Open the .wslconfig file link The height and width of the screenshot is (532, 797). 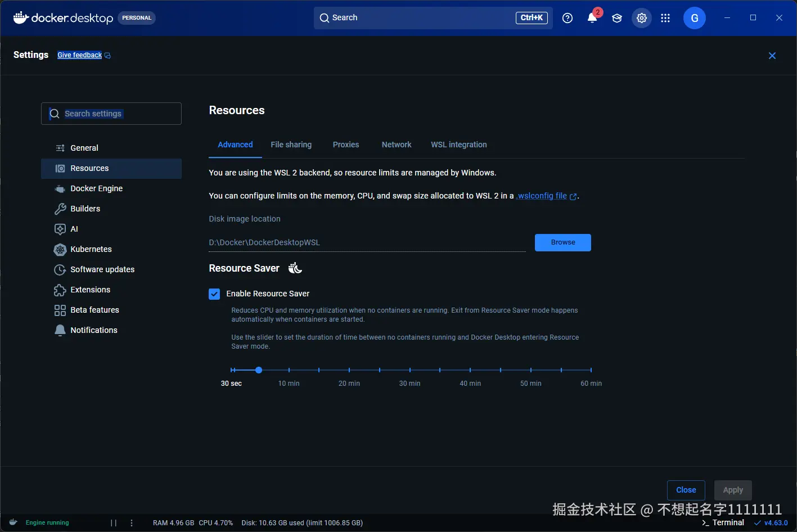542,196
